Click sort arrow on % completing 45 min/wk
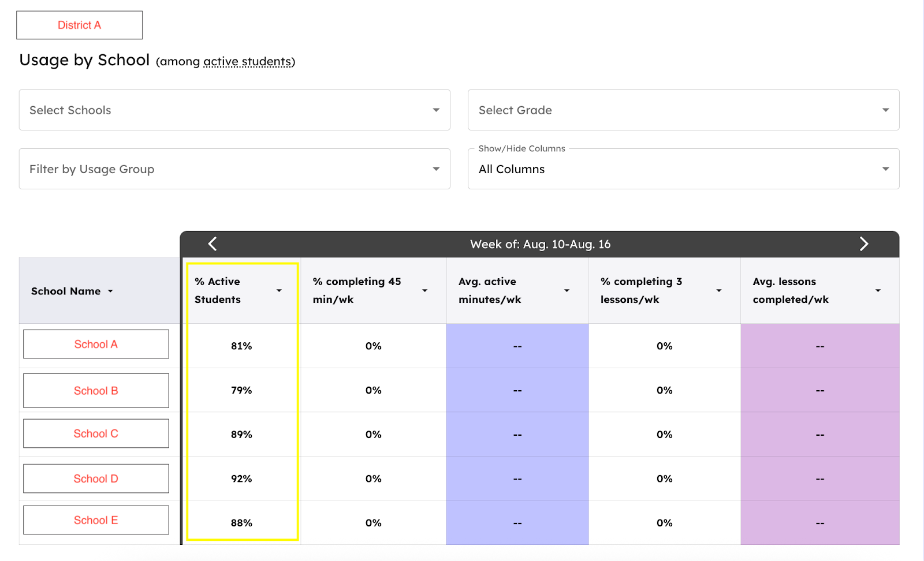The image size is (924, 561). coord(424,291)
